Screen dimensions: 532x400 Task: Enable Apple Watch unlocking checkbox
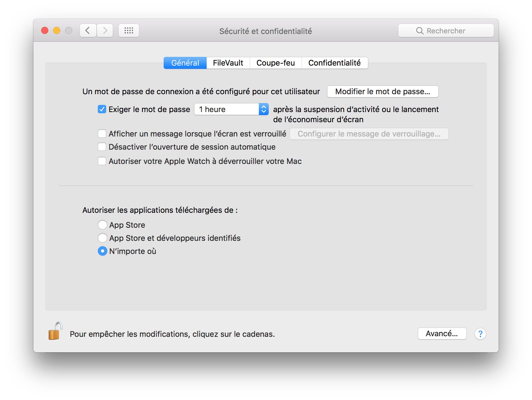tap(102, 161)
